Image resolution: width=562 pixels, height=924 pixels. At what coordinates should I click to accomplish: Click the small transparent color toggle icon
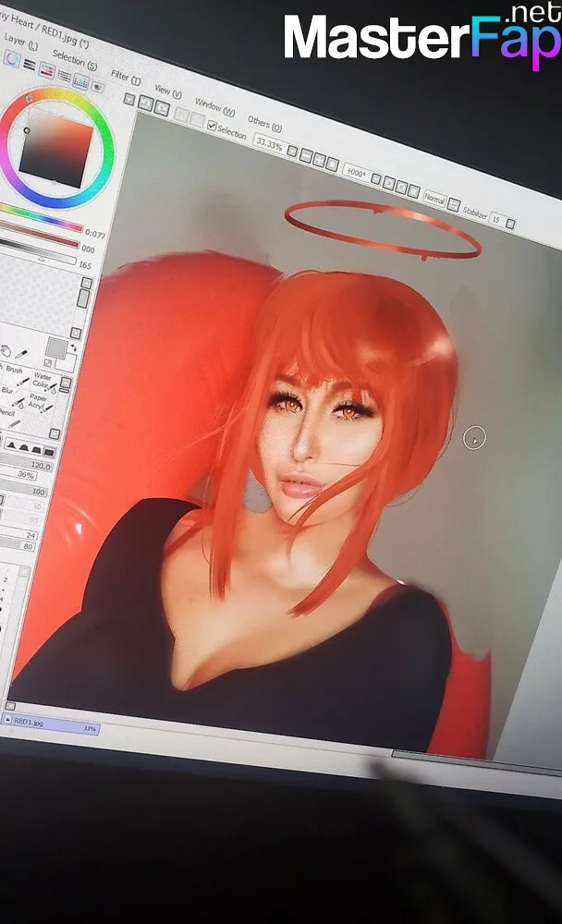[x=48, y=362]
